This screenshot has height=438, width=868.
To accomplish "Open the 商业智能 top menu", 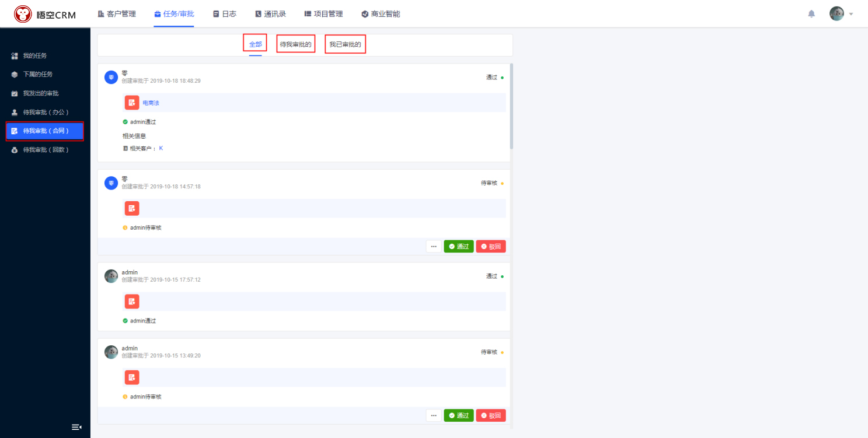I will [381, 14].
